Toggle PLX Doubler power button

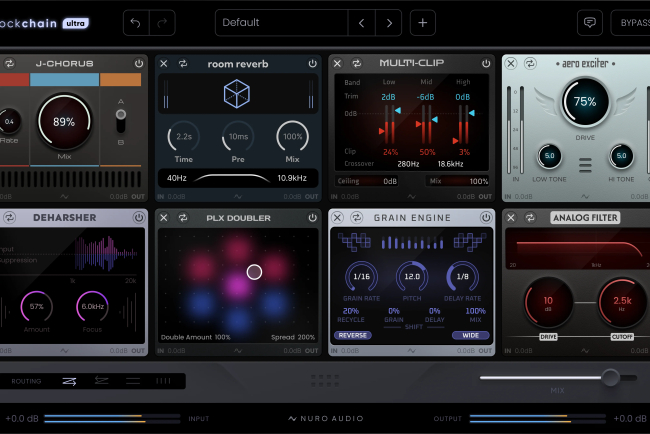313,218
